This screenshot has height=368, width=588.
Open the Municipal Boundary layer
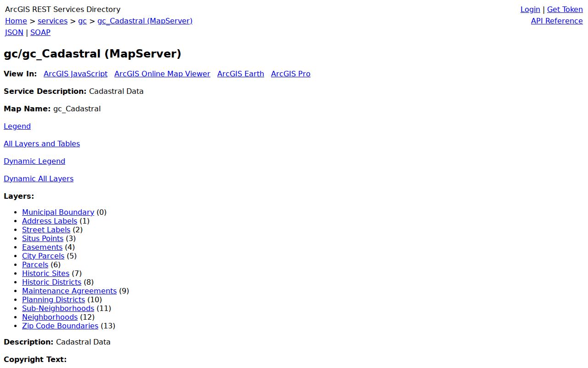pyautogui.click(x=58, y=212)
